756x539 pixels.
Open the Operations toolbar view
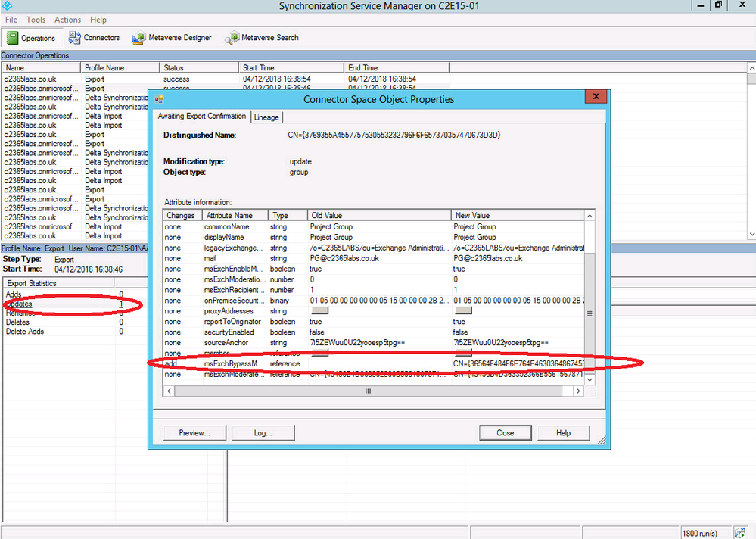coord(31,38)
